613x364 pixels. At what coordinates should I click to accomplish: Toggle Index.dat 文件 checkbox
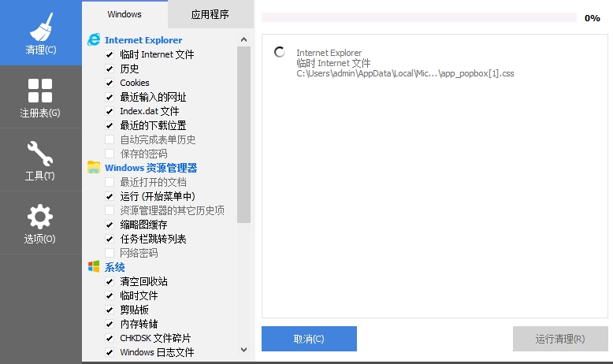[110, 111]
